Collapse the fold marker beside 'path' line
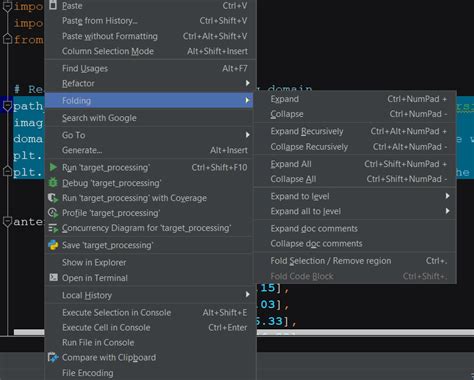 click(x=7, y=106)
